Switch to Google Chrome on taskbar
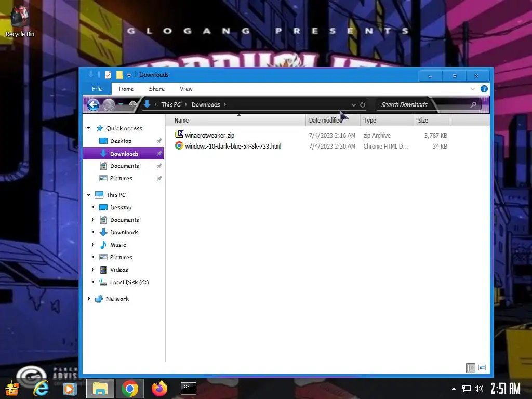Image resolution: width=532 pixels, height=399 pixels. [x=130, y=389]
